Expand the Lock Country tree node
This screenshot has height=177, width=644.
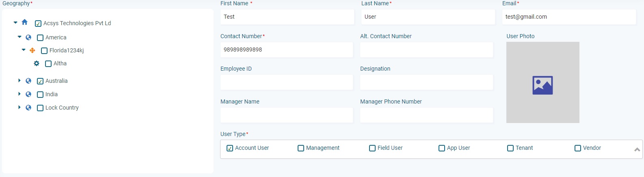click(19, 107)
